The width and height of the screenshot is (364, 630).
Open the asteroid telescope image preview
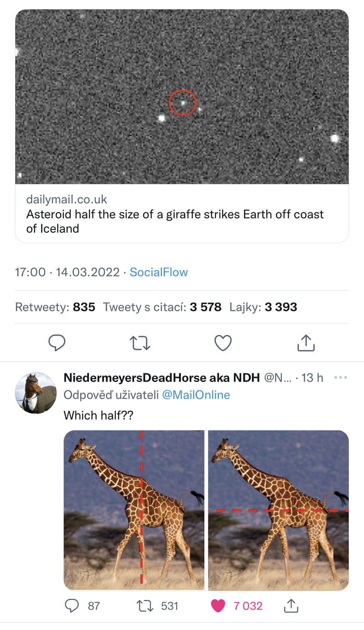[x=182, y=96]
